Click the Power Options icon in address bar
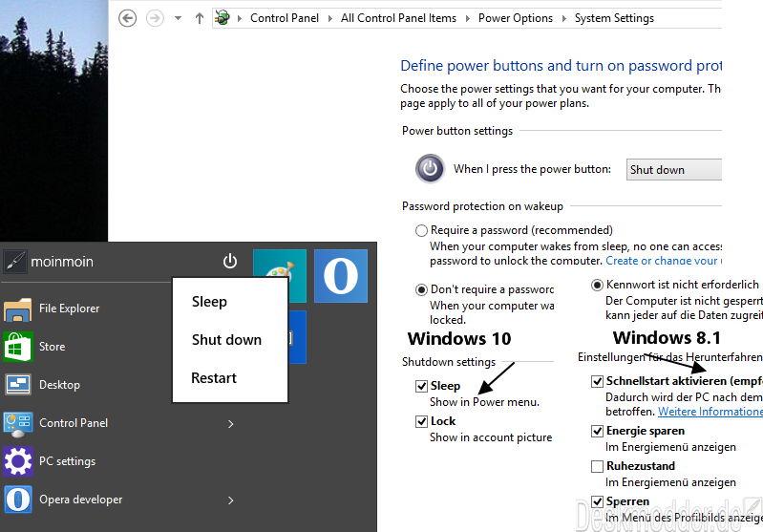 (x=223, y=18)
